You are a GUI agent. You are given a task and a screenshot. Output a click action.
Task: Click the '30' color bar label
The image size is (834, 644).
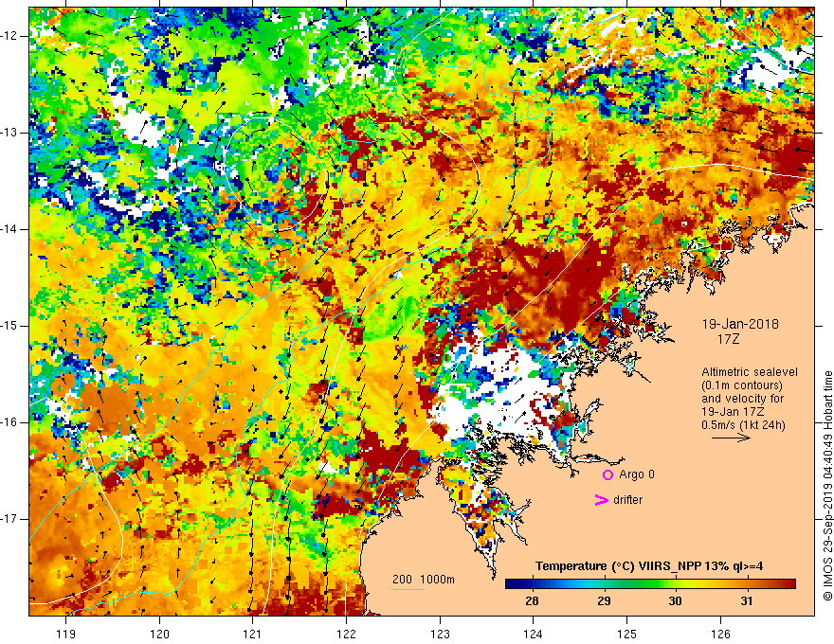pyautogui.click(x=675, y=601)
